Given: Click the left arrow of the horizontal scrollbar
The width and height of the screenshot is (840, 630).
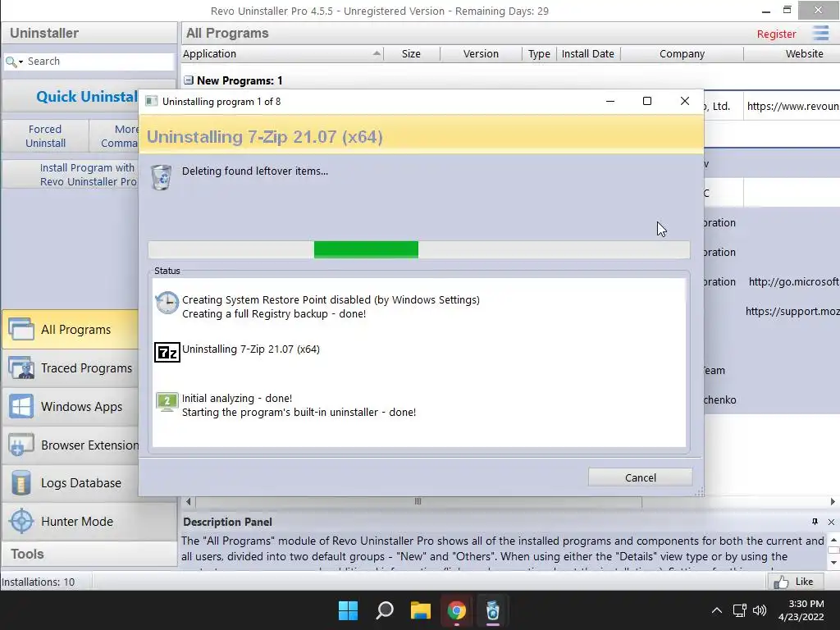Looking at the screenshot, I should pyautogui.click(x=188, y=501).
